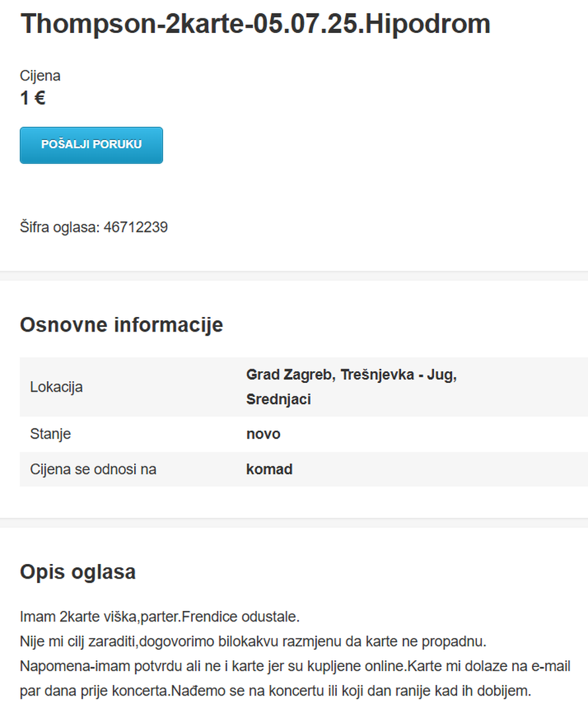Click the price value 1 €
Screen dimensions: 588x704
click(33, 98)
